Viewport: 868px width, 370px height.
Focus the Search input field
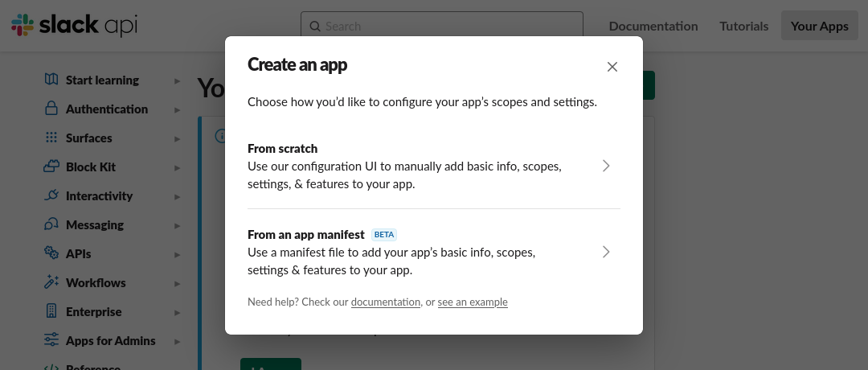pyautogui.click(x=450, y=26)
